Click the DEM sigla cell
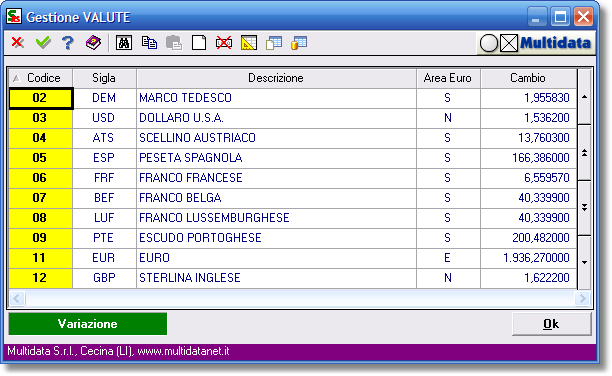 coord(104,98)
